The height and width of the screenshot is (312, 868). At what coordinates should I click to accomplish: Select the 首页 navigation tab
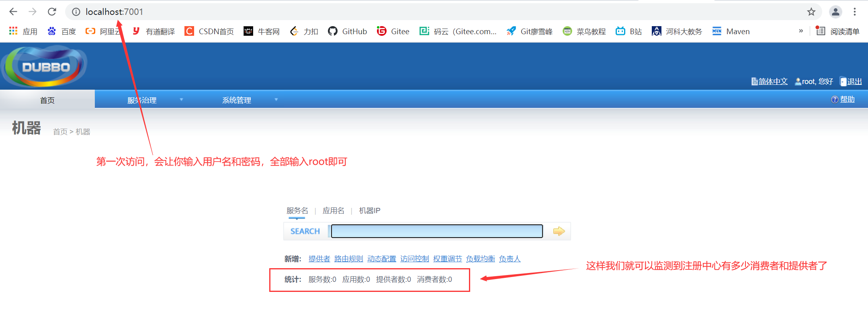tap(47, 100)
